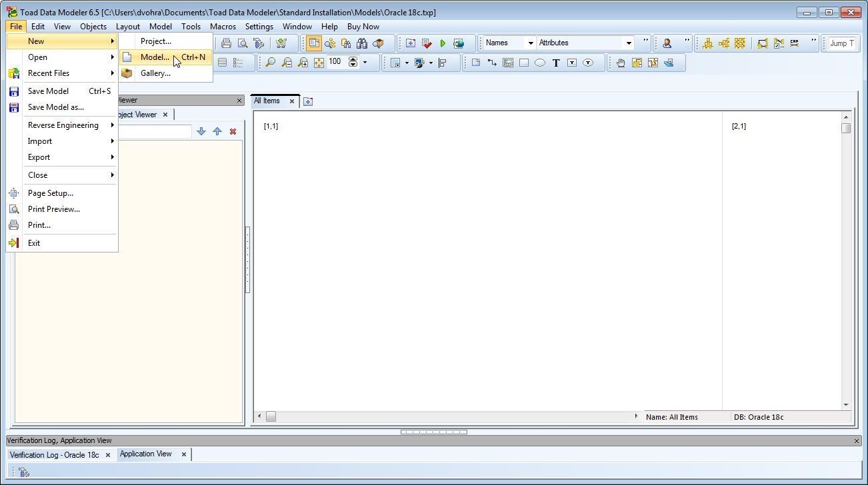Image resolution: width=868 pixels, height=485 pixels.
Task: Add new workspace tab plus button
Action: tap(308, 101)
